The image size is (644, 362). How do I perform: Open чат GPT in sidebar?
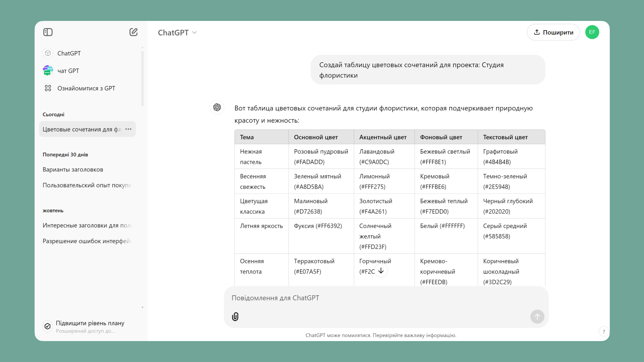pyautogui.click(x=68, y=71)
